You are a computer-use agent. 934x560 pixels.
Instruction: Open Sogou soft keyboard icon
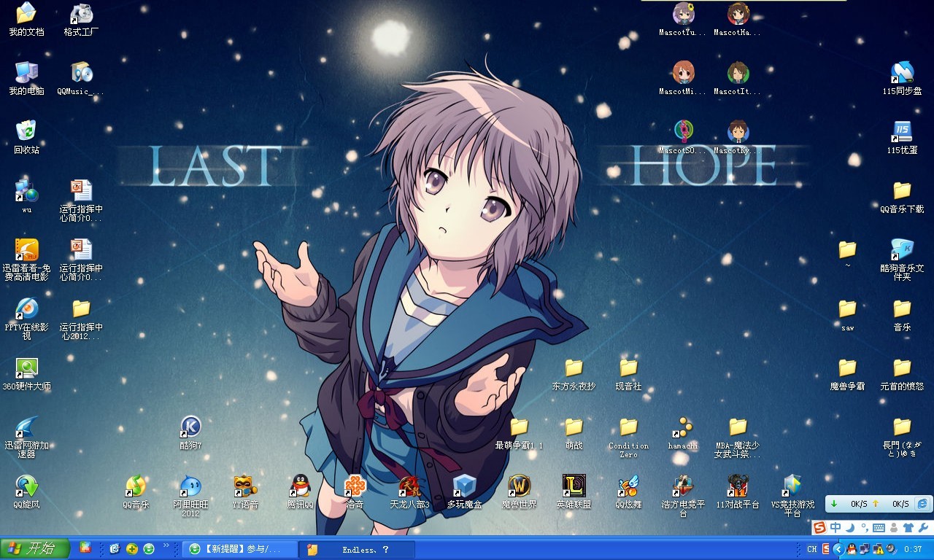[878, 527]
